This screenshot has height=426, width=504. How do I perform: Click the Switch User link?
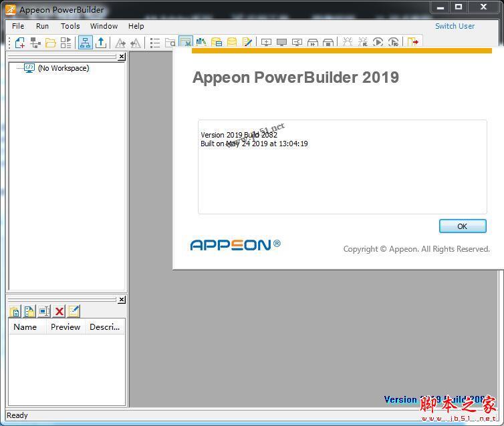pyautogui.click(x=455, y=26)
